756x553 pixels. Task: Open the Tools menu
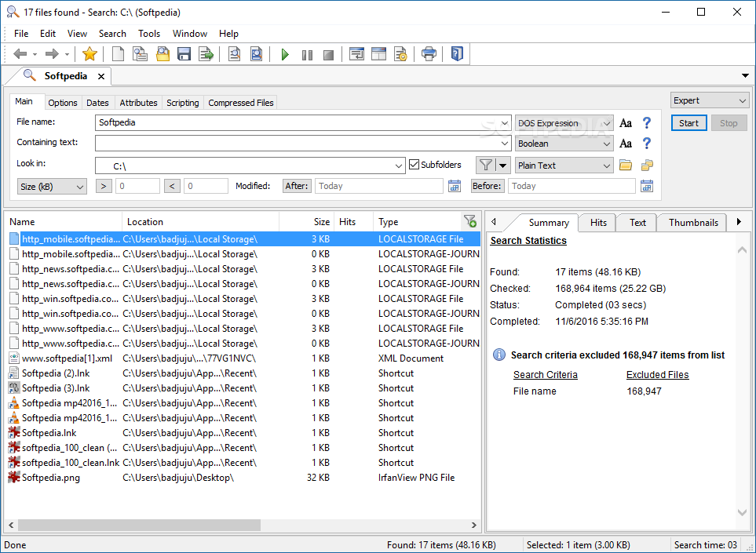(x=149, y=34)
